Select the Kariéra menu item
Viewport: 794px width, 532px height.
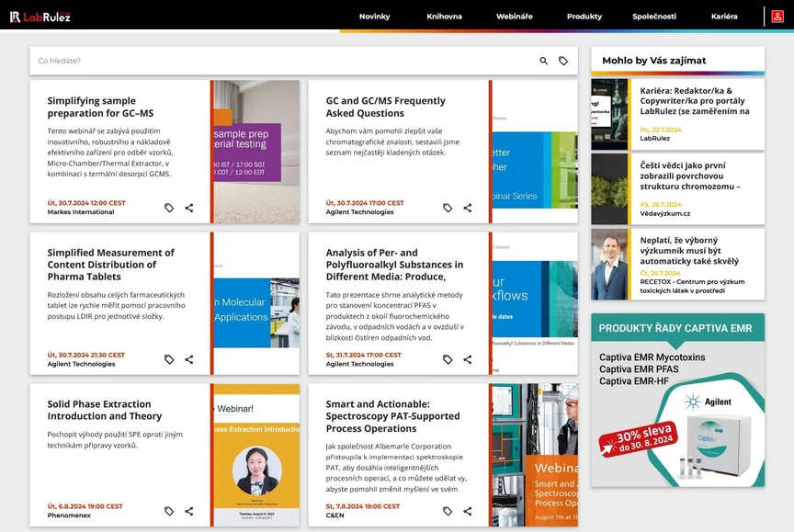(x=725, y=16)
